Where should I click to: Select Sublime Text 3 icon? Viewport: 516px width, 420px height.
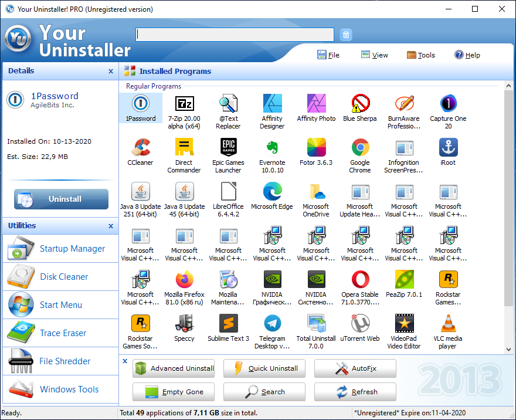(228, 323)
